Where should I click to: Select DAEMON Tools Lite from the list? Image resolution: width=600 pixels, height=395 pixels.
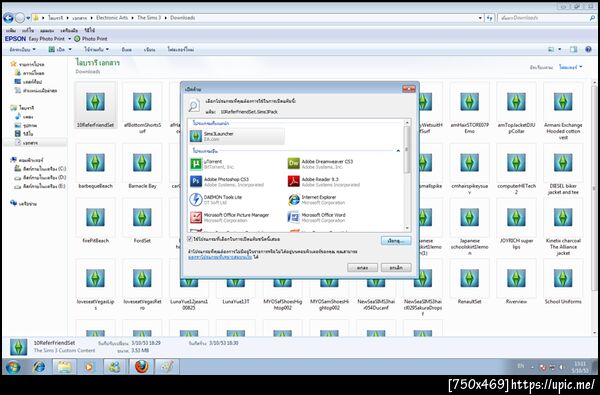click(x=216, y=199)
